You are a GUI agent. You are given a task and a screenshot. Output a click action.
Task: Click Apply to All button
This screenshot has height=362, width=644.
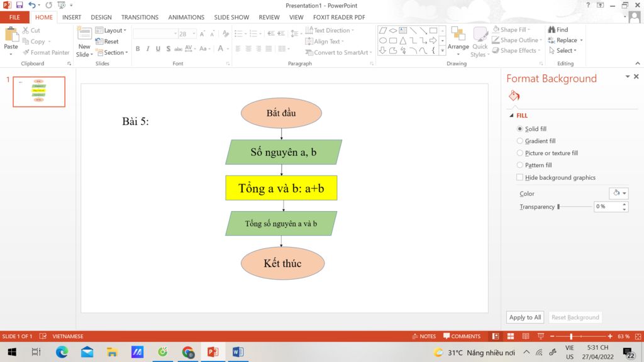(525, 317)
